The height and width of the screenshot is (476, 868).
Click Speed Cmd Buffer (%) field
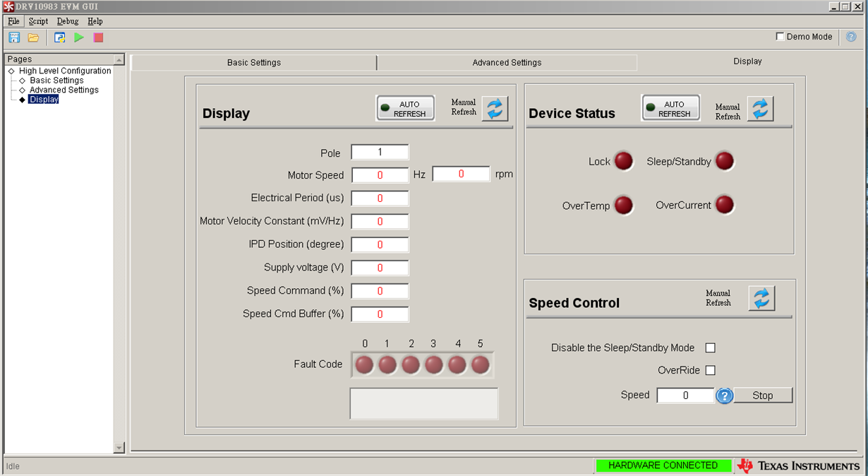click(x=380, y=314)
